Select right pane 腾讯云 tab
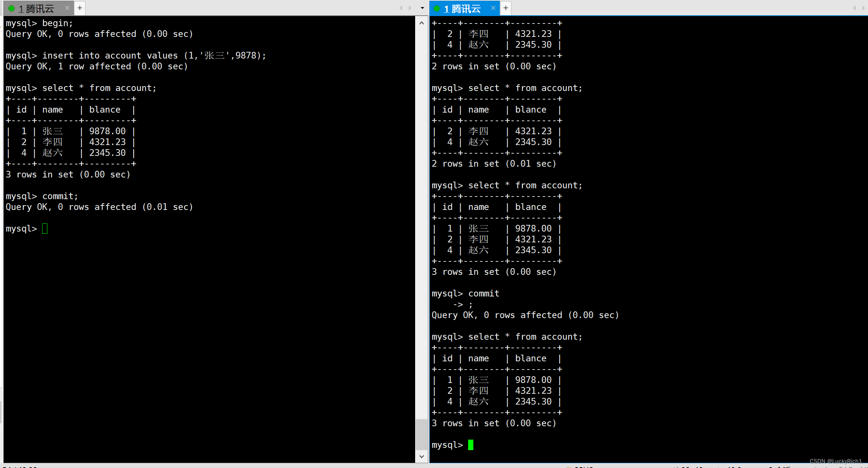Viewport: 868px width, 468px height. (462, 8)
